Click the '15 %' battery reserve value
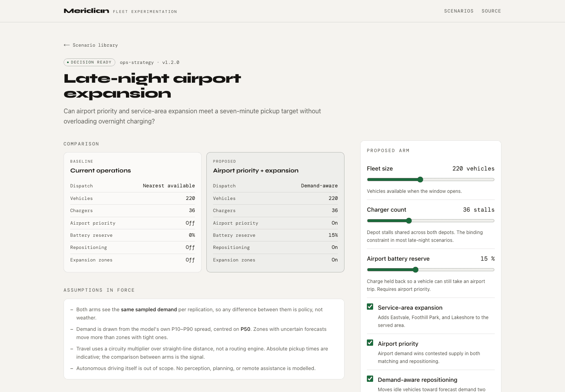 (x=487, y=259)
